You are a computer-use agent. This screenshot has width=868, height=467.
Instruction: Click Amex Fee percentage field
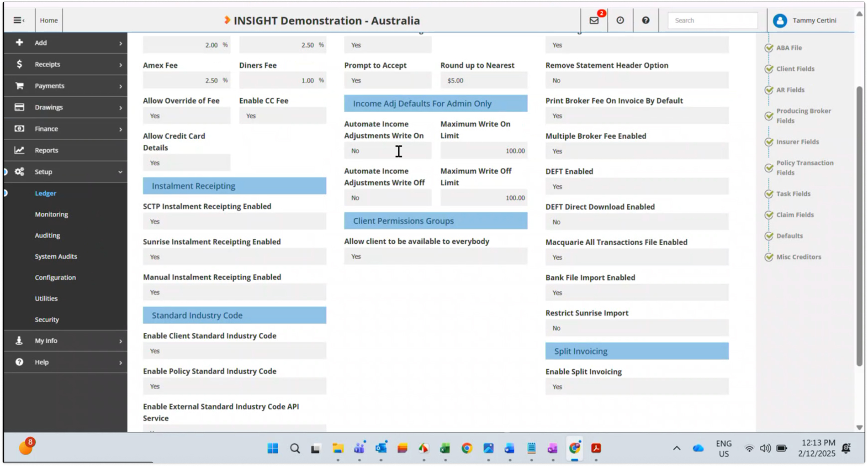[186, 80]
